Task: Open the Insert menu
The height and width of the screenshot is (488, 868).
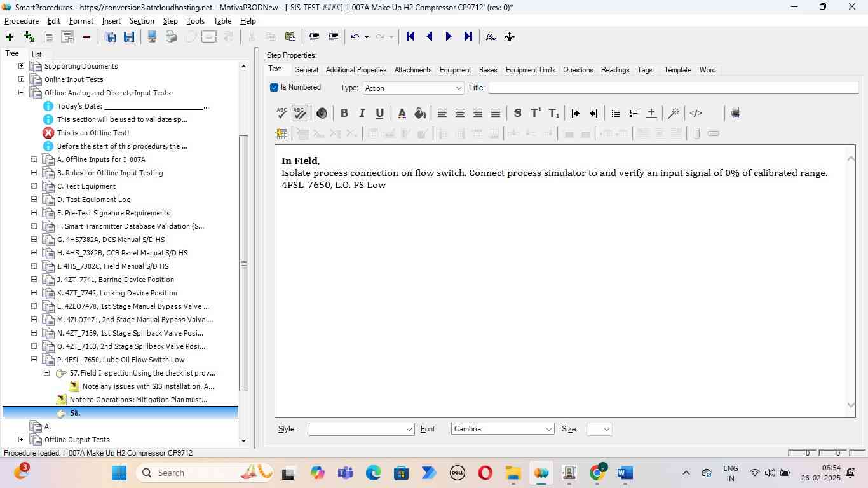Action: point(111,21)
